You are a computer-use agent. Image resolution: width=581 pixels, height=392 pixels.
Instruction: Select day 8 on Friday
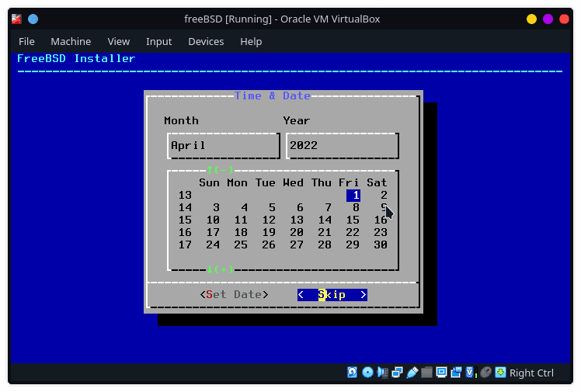(x=356, y=208)
